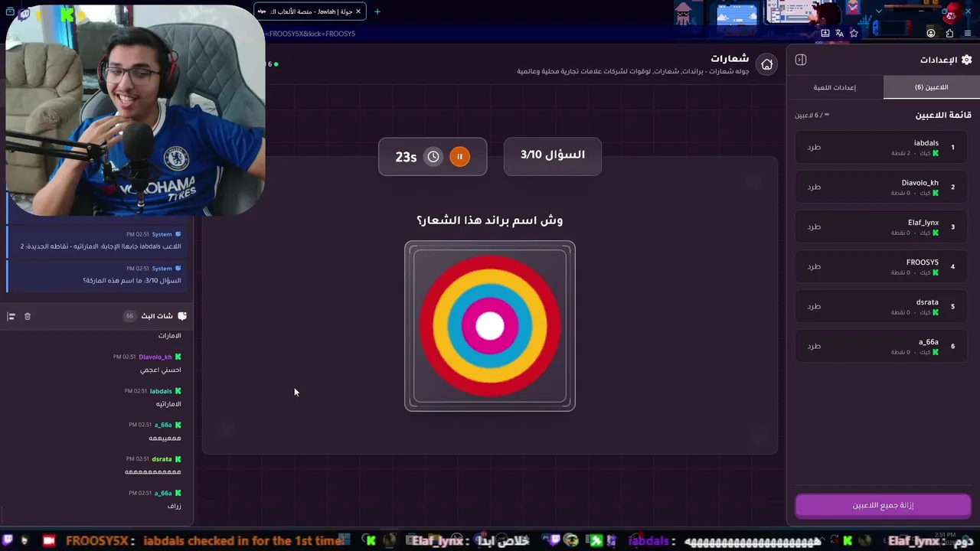980x551 pixels.
Task: Open browser profile account icon
Action: point(931,34)
